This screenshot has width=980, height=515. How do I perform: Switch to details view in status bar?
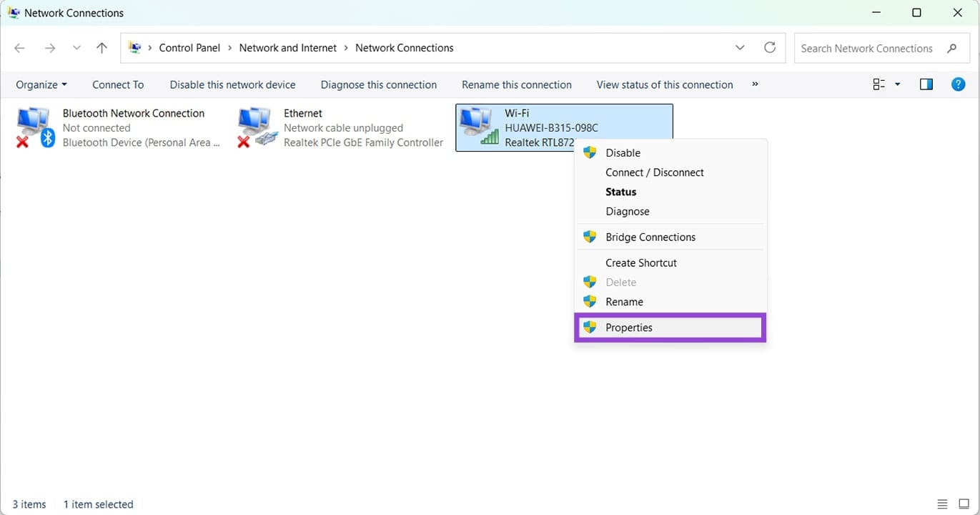pos(942,504)
